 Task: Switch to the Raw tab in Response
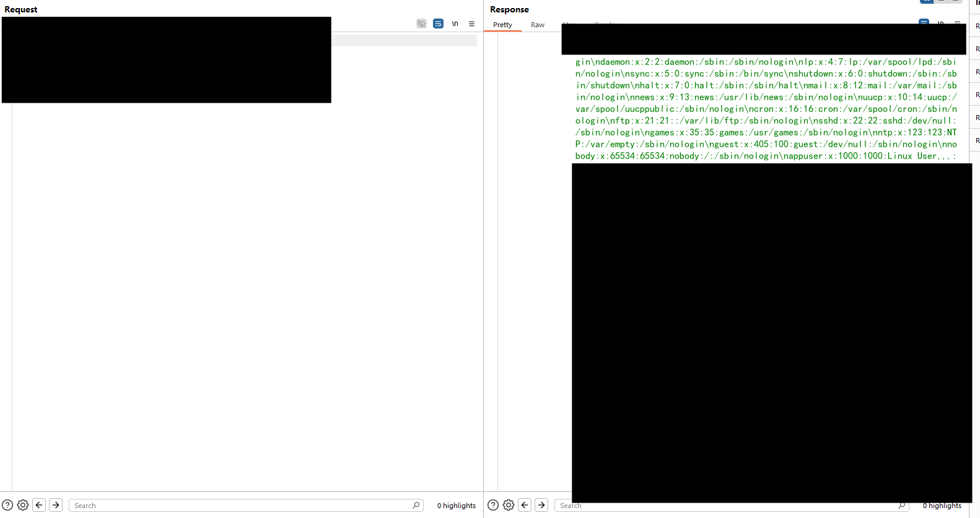537,25
